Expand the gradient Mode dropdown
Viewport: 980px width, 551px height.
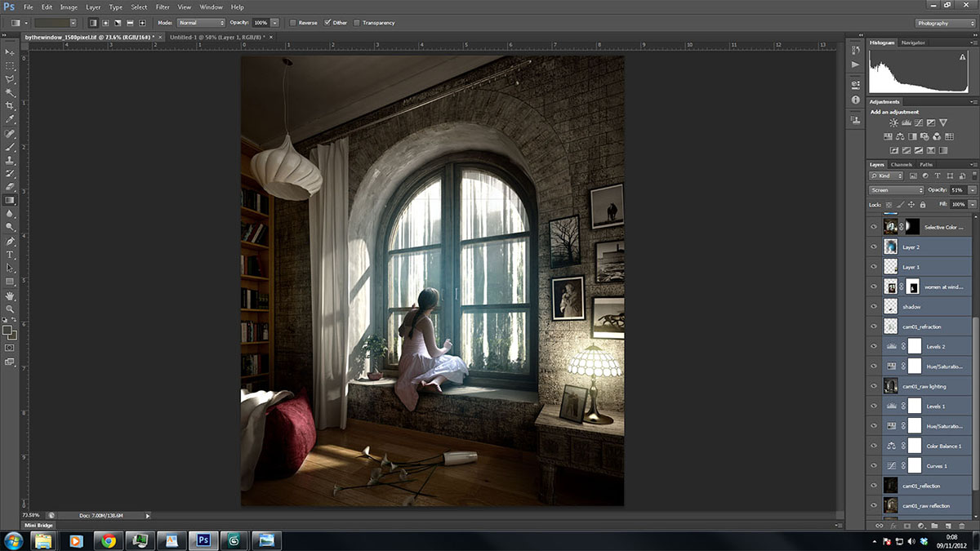[200, 23]
